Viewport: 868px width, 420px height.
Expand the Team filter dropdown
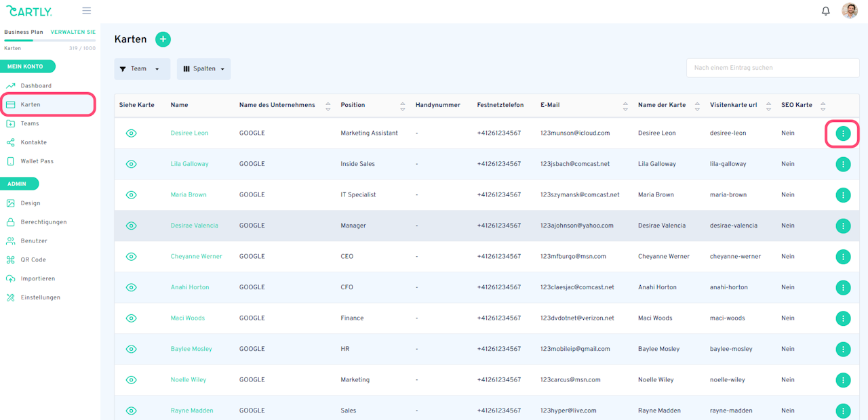[142, 69]
